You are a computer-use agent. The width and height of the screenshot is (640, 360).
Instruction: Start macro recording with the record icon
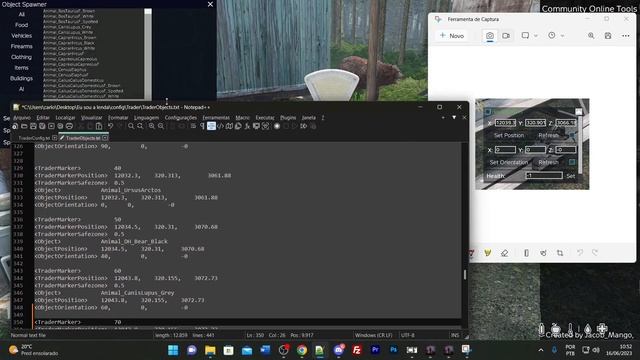[x=277, y=126]
